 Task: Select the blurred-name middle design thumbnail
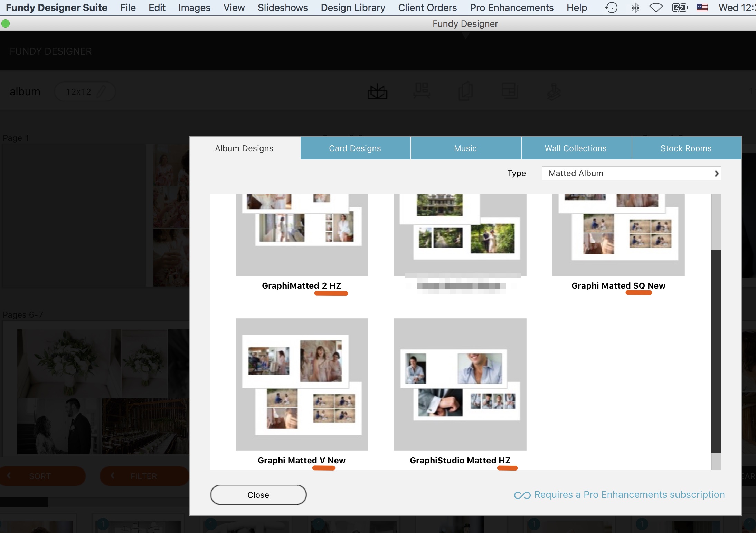point(460,235)
